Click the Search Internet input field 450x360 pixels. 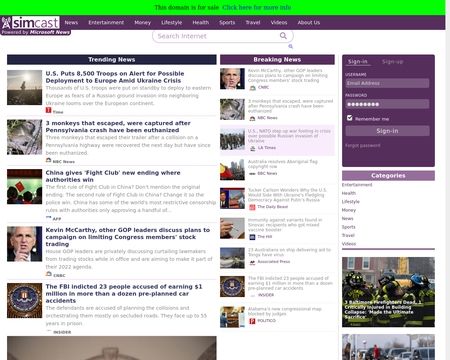(217, 36)
